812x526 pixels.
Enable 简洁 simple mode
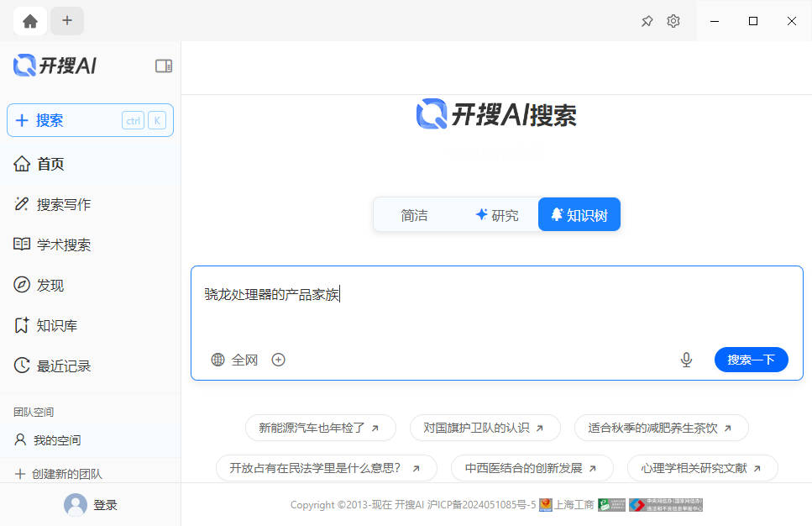pos(415,215)
